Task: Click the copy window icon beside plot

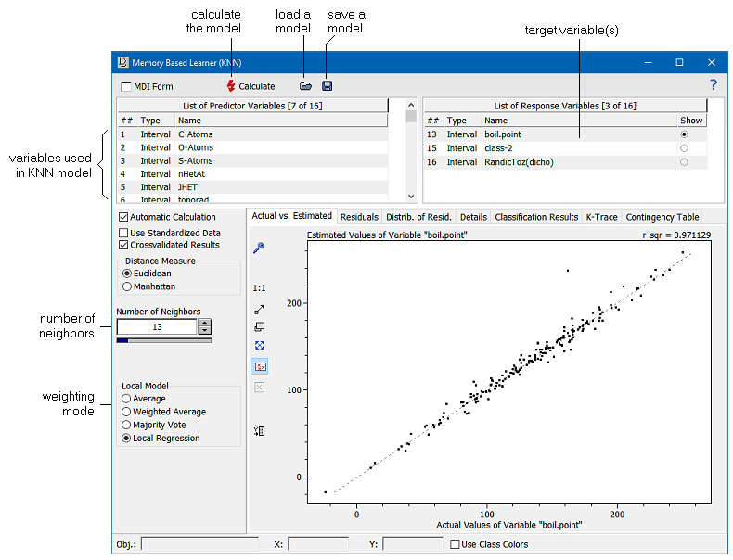Action: click(260, 327)
